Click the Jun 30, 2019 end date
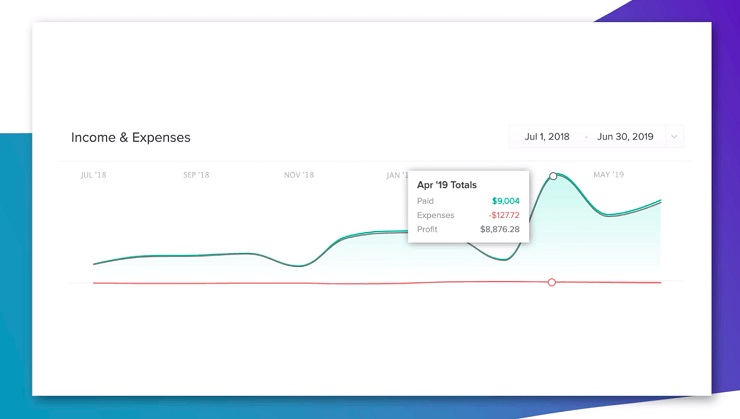 coord(625,137)
